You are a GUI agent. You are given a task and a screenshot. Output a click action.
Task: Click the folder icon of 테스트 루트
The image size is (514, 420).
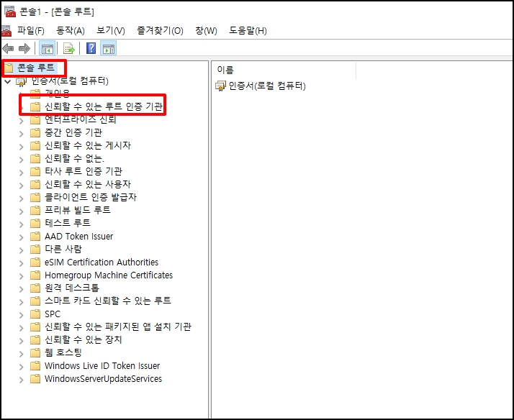coord(35,223)
